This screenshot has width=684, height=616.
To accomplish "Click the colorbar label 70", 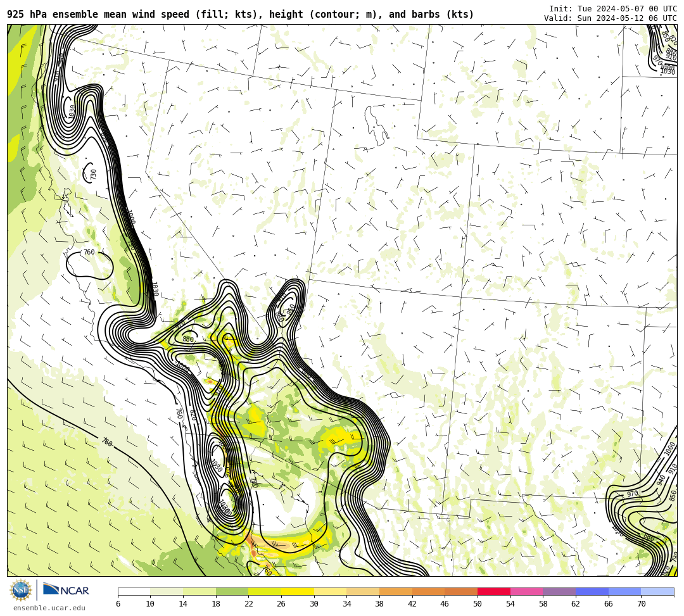I will [x=641, y=604].
